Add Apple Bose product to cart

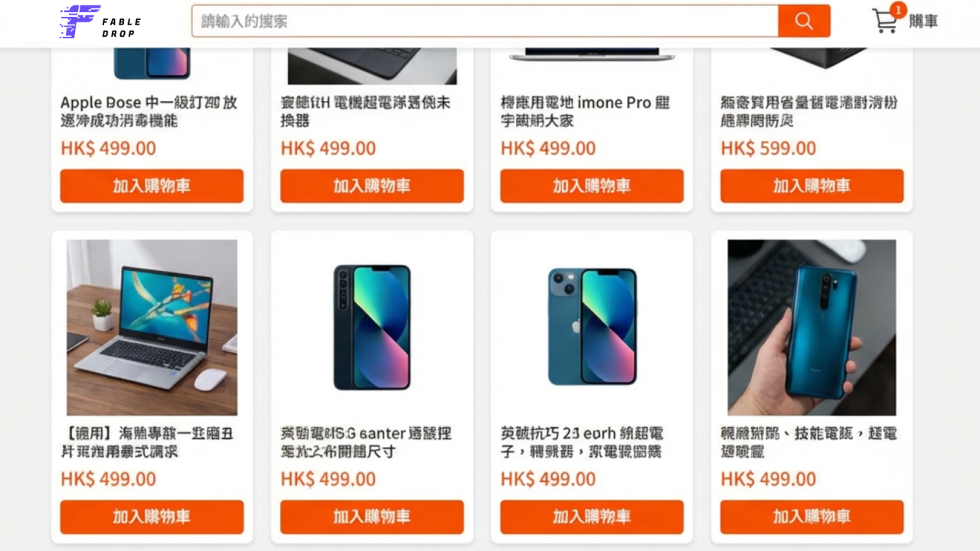[152, 186]
